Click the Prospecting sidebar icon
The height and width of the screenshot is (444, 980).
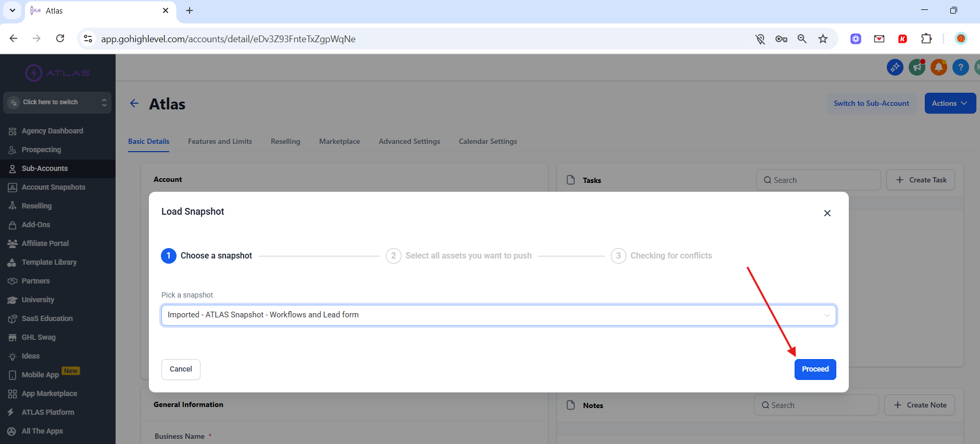pos(12,150)
